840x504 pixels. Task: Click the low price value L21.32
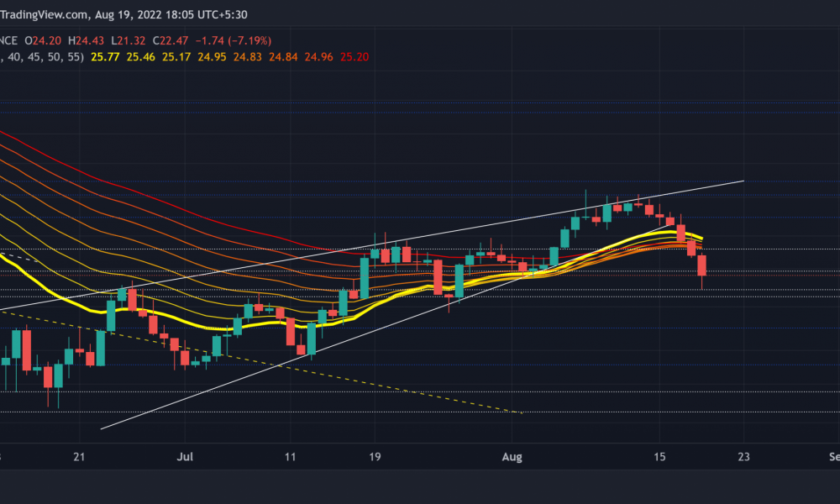(x=128, y=40)
